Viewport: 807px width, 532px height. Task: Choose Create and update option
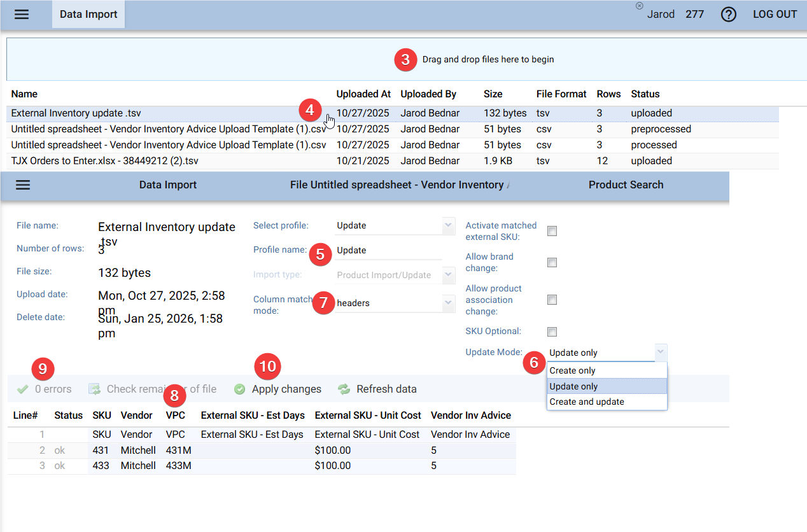(586, 402)
